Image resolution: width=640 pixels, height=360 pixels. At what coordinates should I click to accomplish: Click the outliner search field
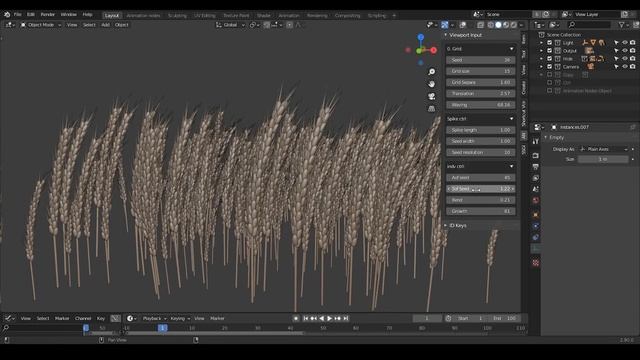(x=589, y=25)
